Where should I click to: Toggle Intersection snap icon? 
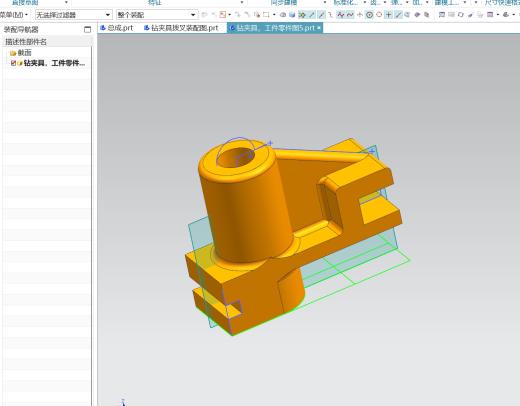tap(359, 15)
